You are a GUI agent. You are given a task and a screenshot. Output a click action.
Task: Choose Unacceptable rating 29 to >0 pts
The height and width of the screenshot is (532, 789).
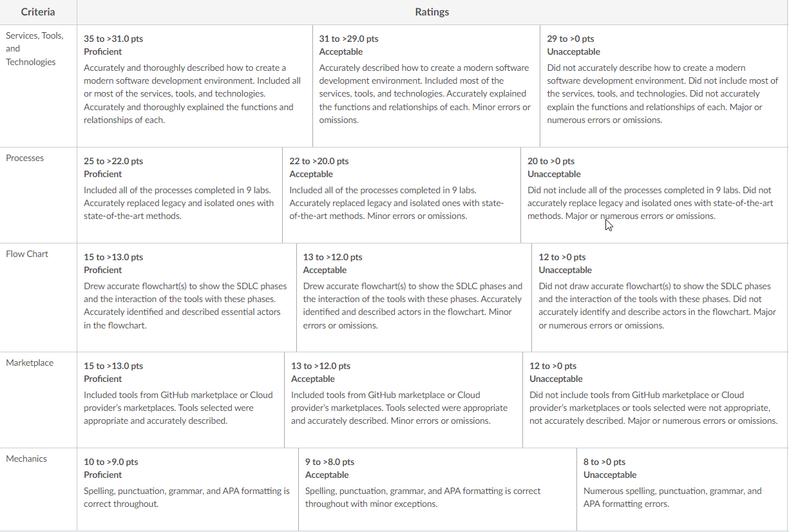(x=664, y=86)
